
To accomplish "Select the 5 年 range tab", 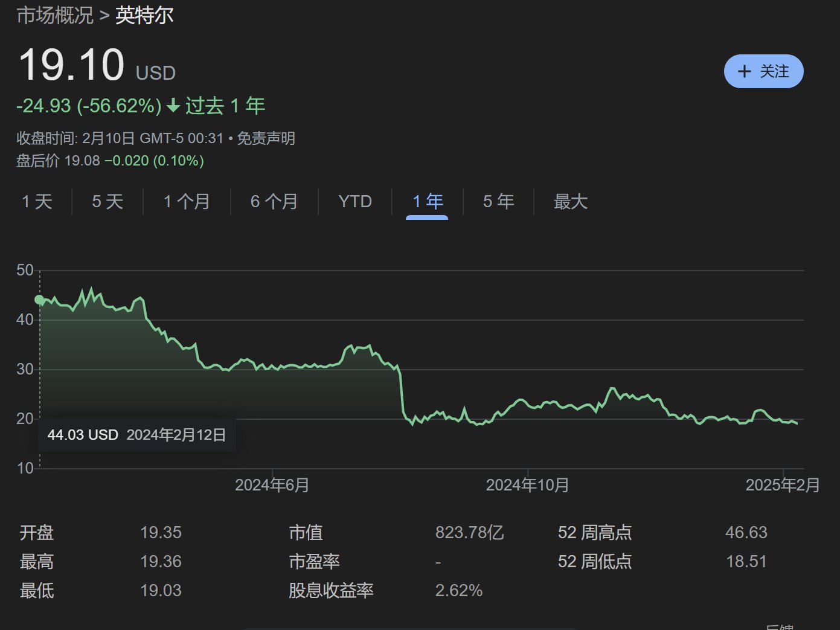I will [x=498, y=202].
